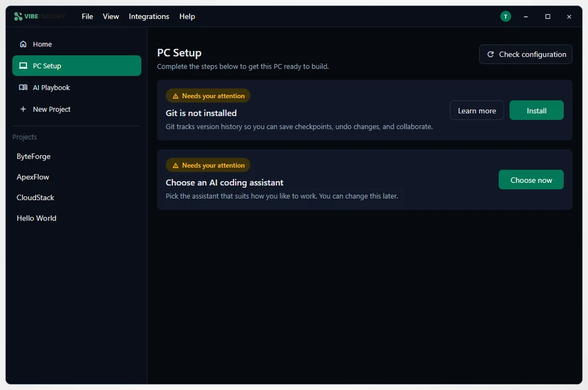Click the PC Setup page heading
588x390 pixels.
[x=179, y=53]
